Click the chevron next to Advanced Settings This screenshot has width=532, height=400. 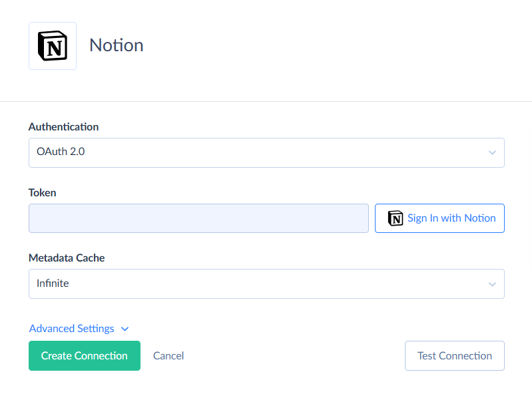[x=125, y=329]
